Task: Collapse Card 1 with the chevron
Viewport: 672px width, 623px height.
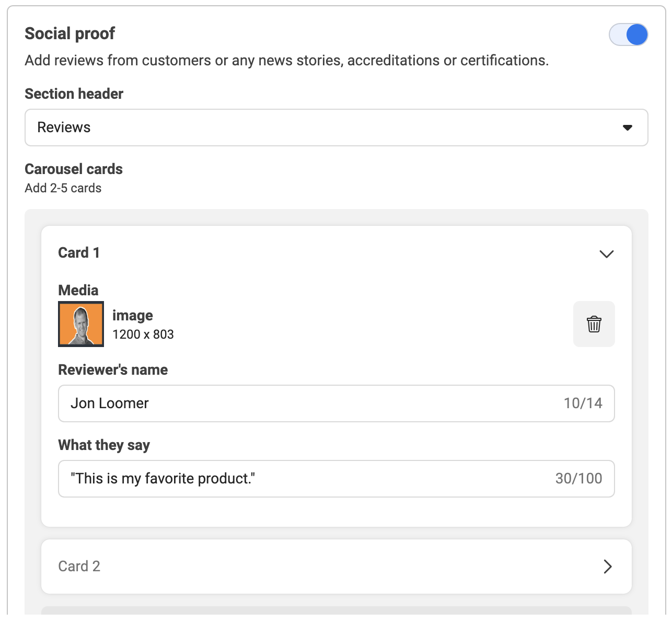Action: [606, 254]
